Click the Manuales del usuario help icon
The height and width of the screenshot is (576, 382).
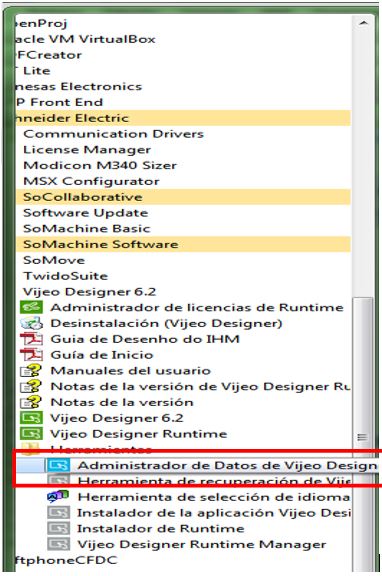pyautogui.click(x=31, y=370)
